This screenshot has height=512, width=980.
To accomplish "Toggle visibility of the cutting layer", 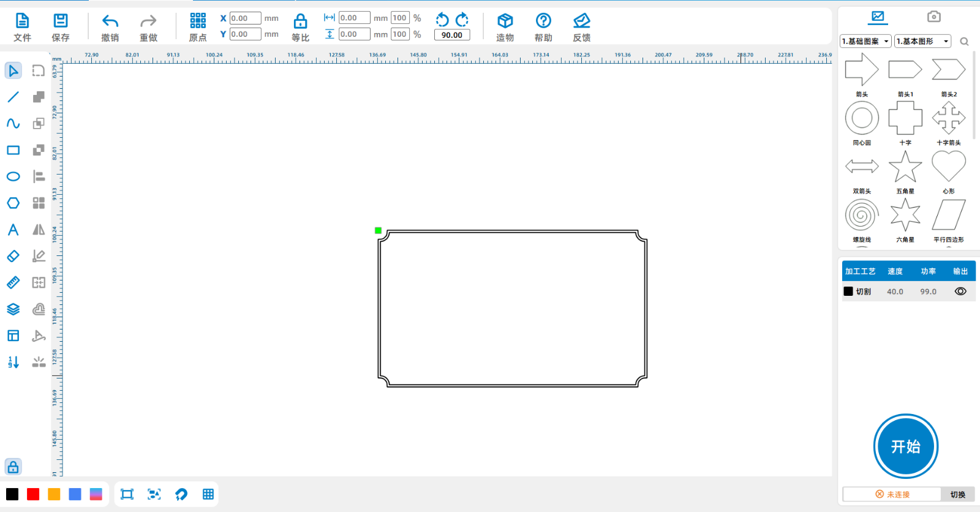I will click(960, 292).
